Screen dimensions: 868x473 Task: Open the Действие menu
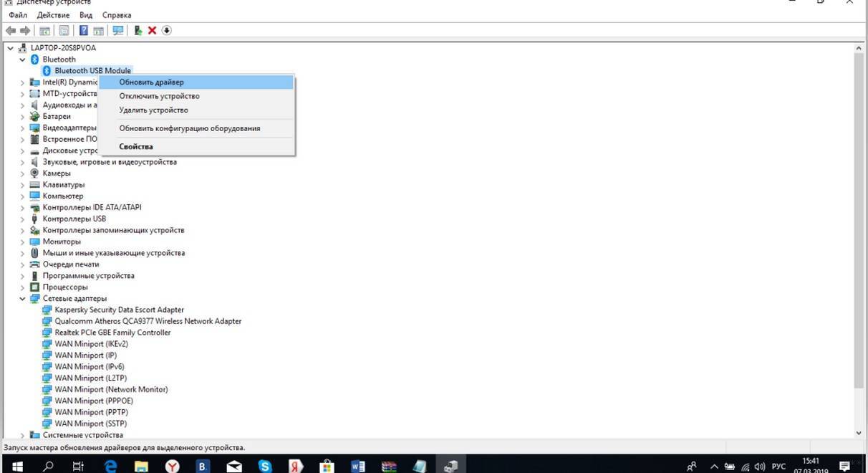click(52, 15)
